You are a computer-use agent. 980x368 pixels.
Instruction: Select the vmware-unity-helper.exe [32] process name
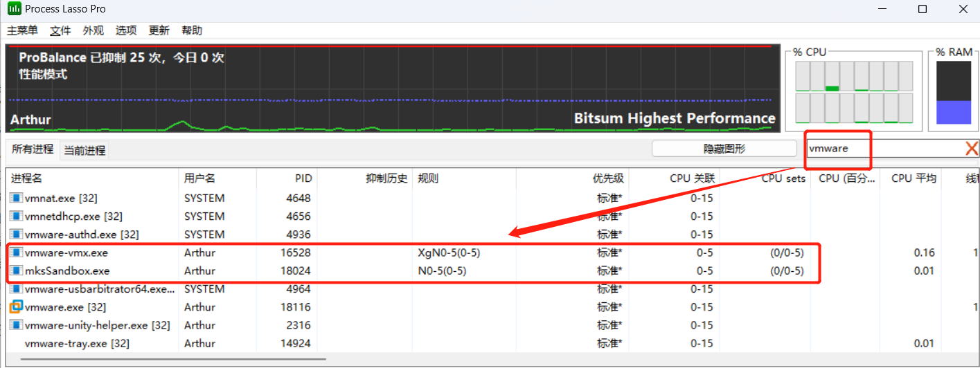coord(97,325)
